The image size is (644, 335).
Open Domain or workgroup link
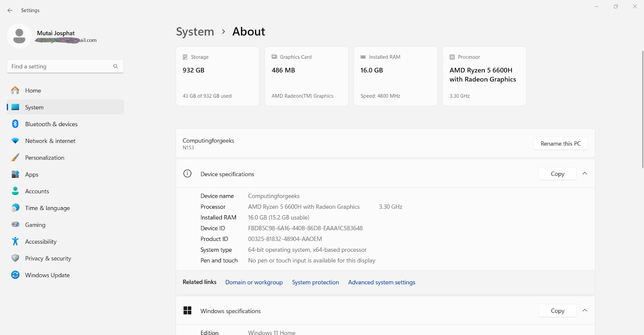tap(254, 282)
